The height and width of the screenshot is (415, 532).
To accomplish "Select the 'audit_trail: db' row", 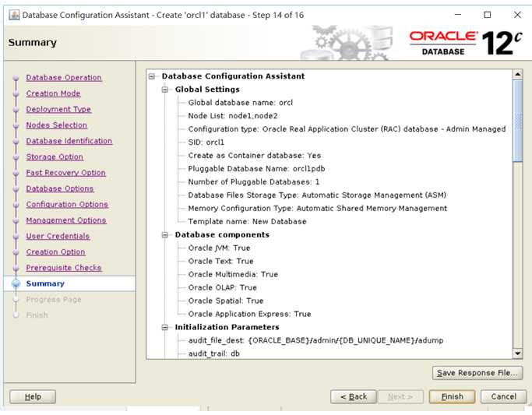I will pyautogui.click(x=214, y=353).
